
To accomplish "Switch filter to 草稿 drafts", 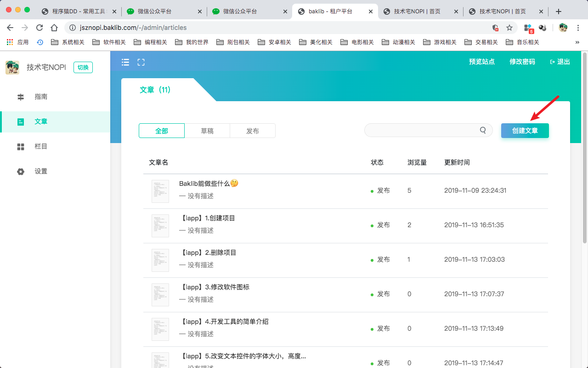I will pos(207,131).
